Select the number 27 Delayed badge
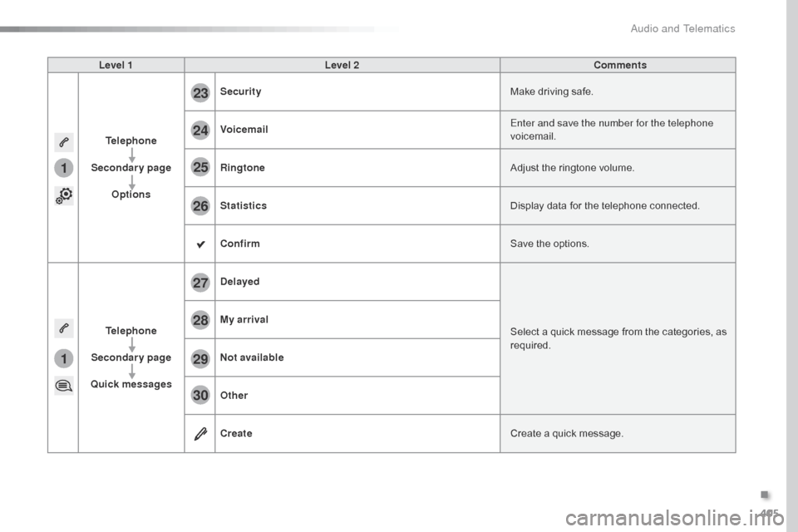 [200, 283]
